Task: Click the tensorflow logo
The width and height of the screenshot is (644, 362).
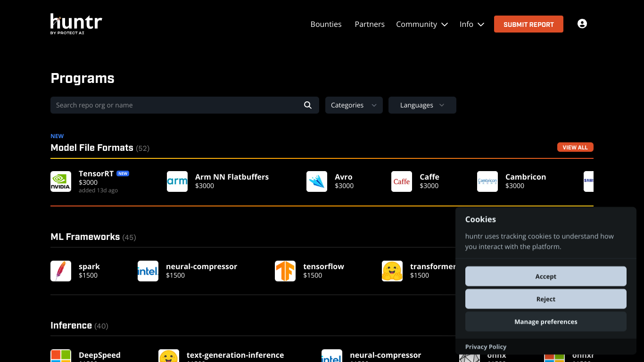Action: [x=285, y=271]
